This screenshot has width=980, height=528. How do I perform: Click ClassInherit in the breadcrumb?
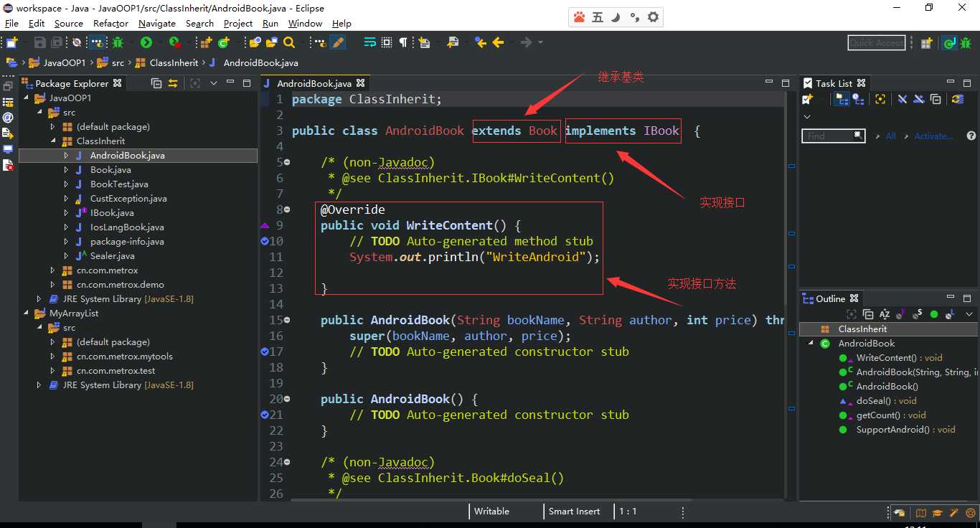click(x=174, y=63)
